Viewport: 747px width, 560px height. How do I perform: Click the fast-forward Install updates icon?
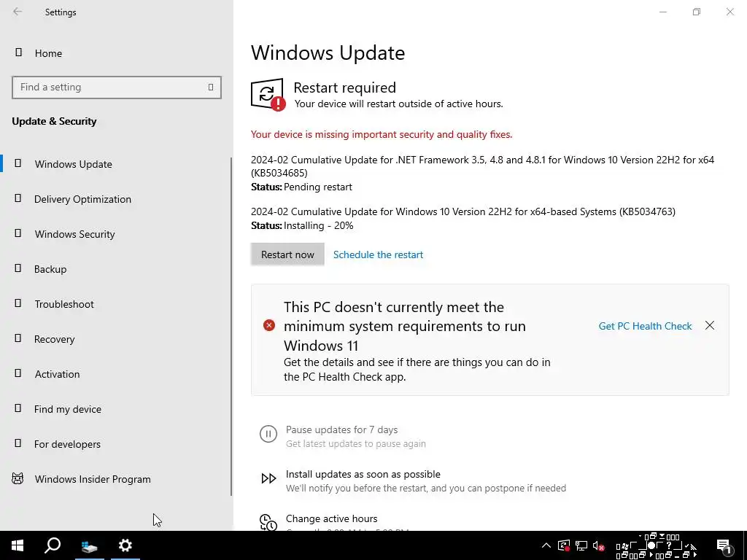coord(268,478)
